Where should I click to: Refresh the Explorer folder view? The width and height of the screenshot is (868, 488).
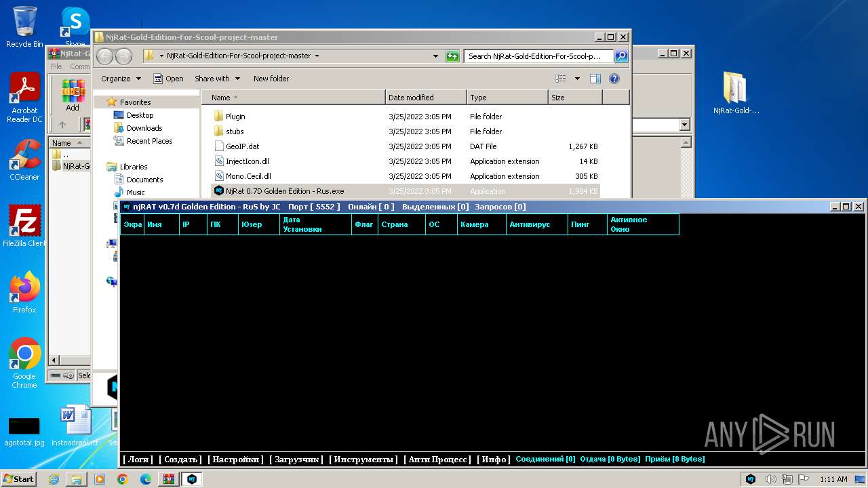tap(452, 56)
